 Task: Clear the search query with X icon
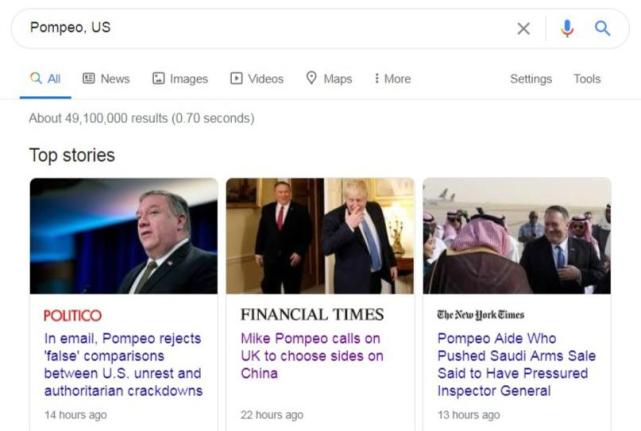click(x=523, y=28)
